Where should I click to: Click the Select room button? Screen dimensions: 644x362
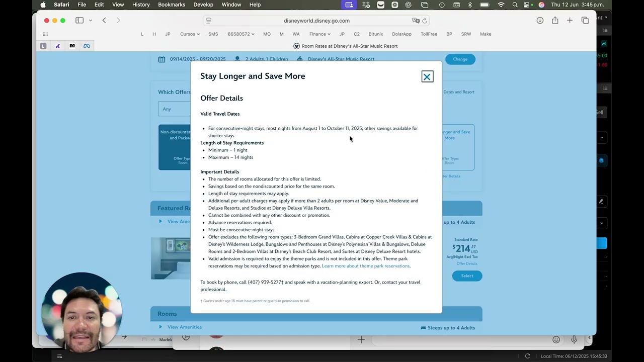click(x=467, y=276)
